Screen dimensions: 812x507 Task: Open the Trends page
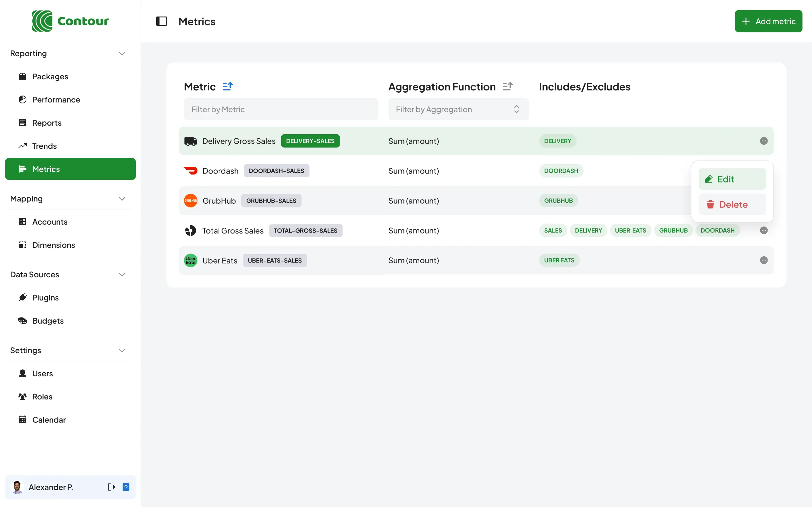coord(44,146)
